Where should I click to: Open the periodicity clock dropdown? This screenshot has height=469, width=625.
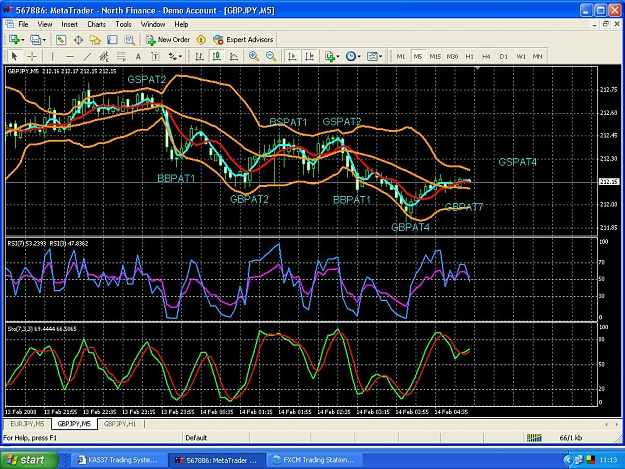(353, 57)
